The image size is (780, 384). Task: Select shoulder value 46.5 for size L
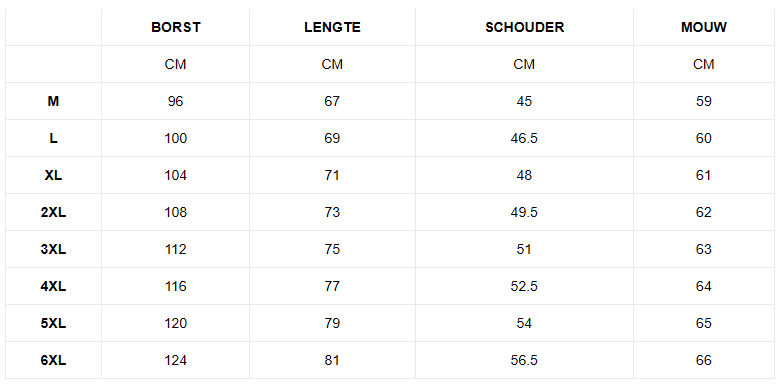pos(524,138)
